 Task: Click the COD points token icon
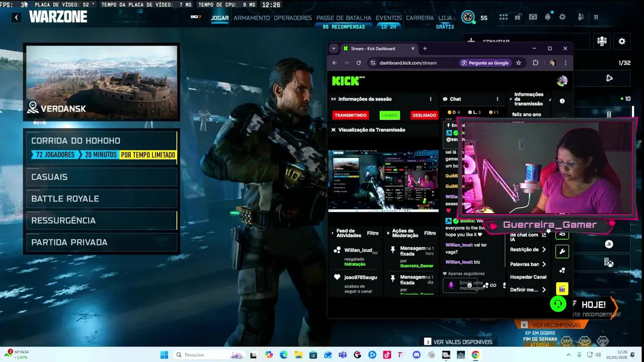point(468,17)
